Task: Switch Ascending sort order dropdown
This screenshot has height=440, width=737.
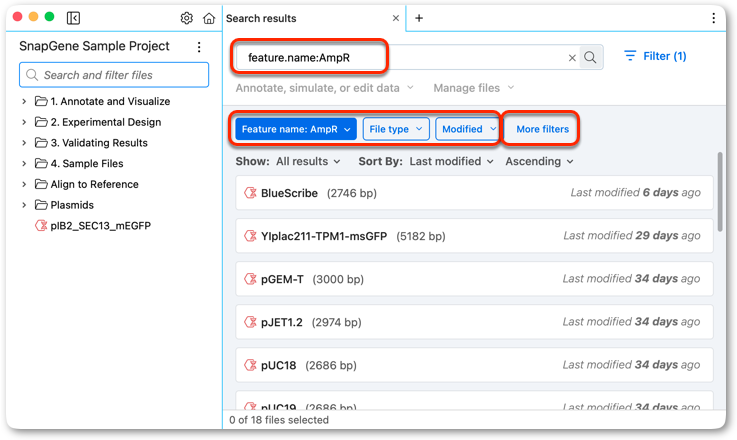Action: 539,162
